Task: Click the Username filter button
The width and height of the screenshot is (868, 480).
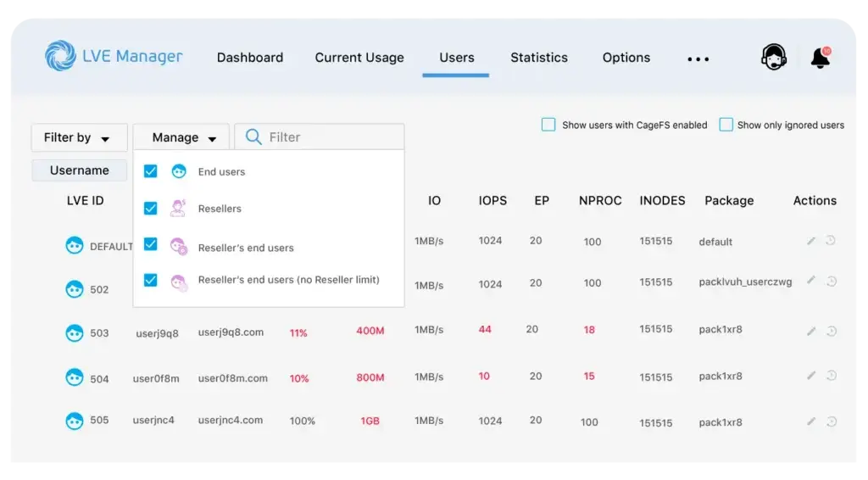Action: 79,170
